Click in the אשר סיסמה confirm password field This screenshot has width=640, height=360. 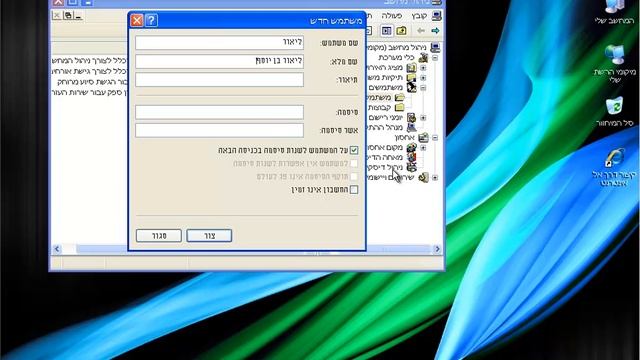(x=220, y=130)
